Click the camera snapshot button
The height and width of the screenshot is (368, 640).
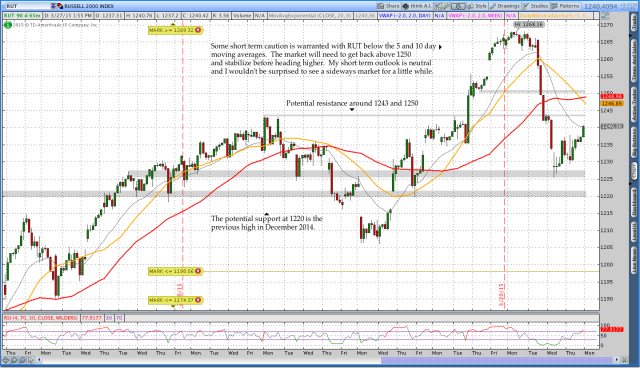point(458,6)
